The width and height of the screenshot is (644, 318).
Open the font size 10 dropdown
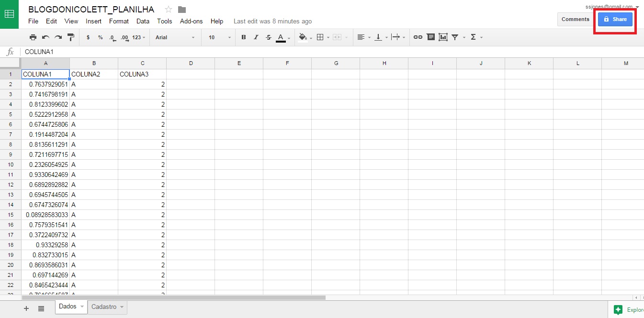pos(219,37)
